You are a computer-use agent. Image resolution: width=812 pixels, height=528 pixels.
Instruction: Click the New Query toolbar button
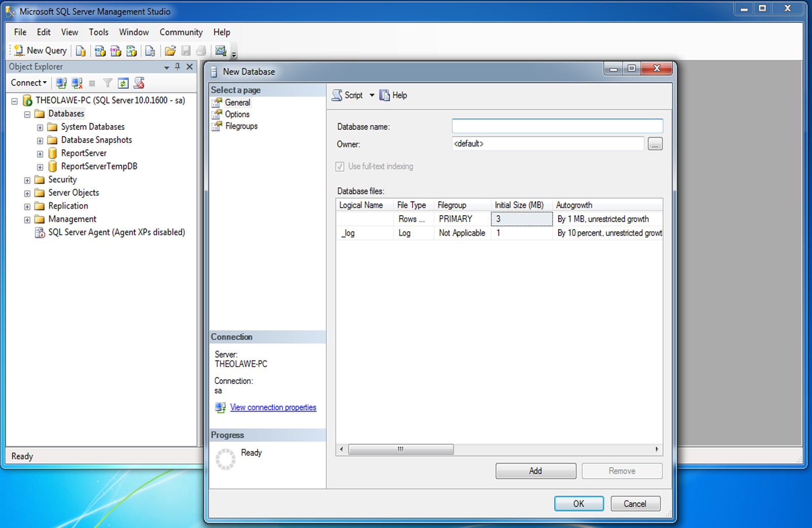point(40,50)
